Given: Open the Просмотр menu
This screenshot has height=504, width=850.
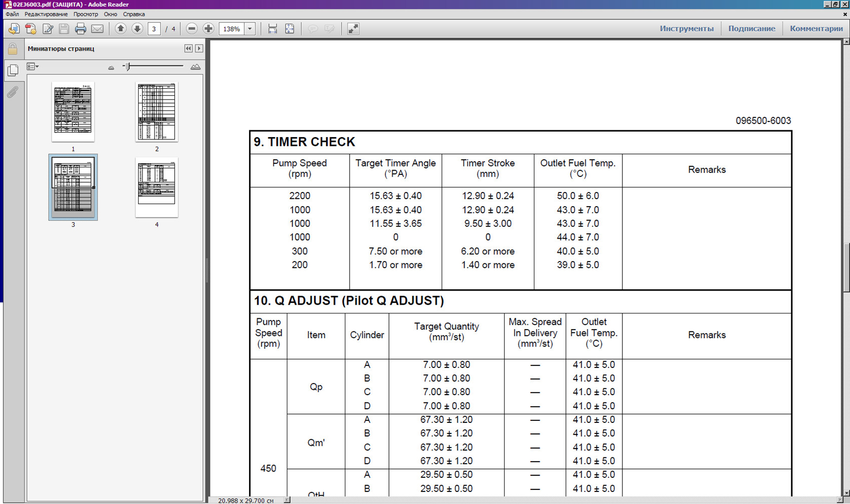Looking at the screenshot, I should pos(86,15).
